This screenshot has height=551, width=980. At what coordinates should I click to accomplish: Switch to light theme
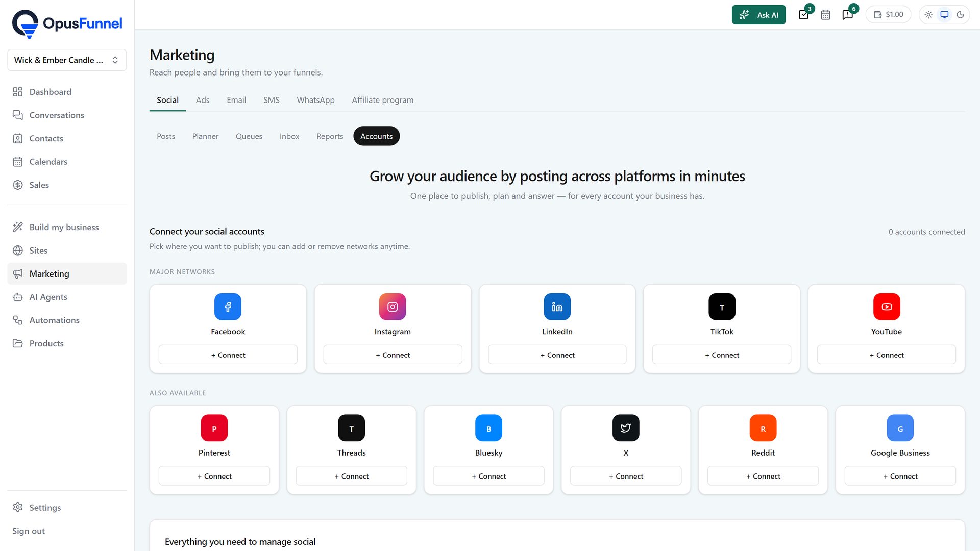928,15
